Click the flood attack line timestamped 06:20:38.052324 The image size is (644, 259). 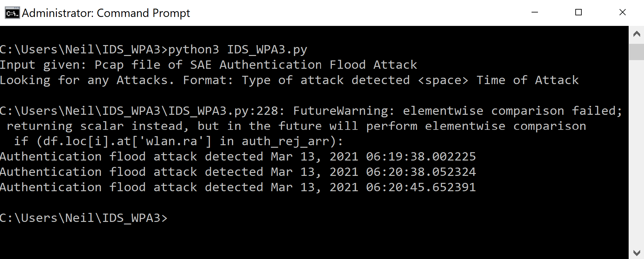point(238,172)
